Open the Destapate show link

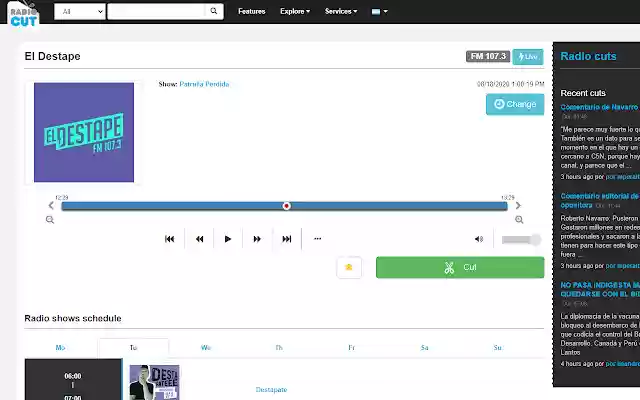(271, 390)
